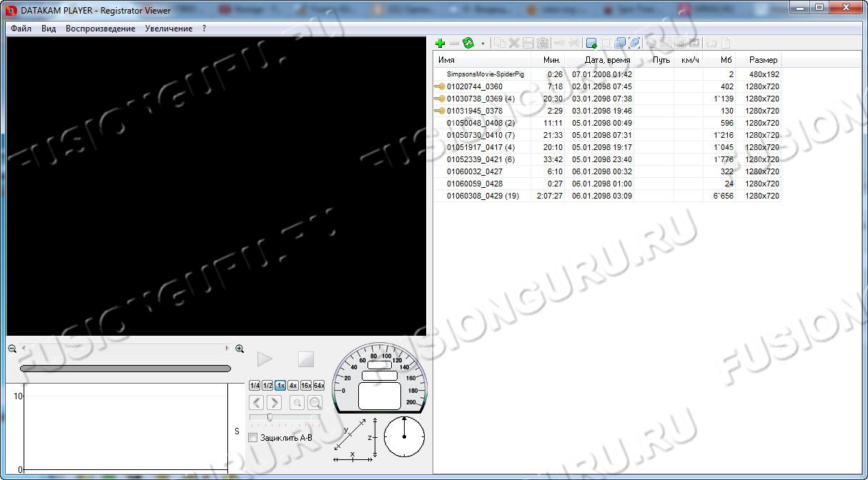The width and height of the screenshot is (868, 480).
Task: Click the delete X toolbar icon
Action: click(513, 43)
